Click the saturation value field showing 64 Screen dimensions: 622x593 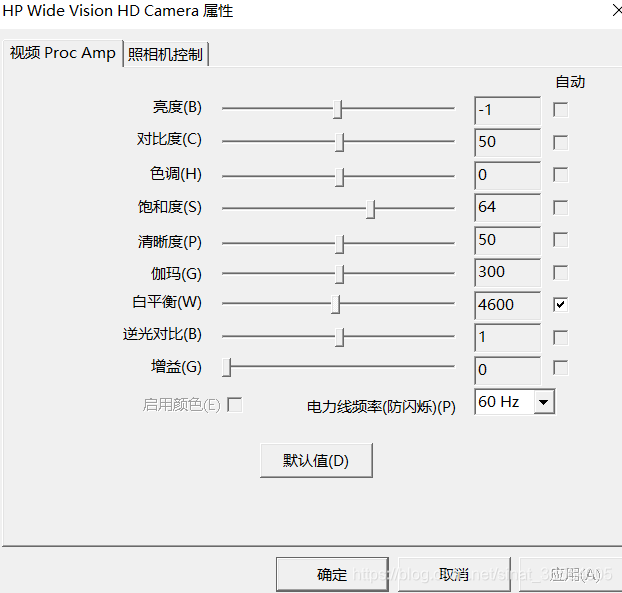pos(507,207)
